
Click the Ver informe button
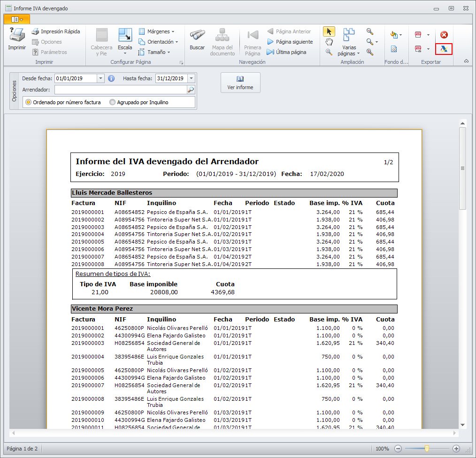(x=240, y=83)
